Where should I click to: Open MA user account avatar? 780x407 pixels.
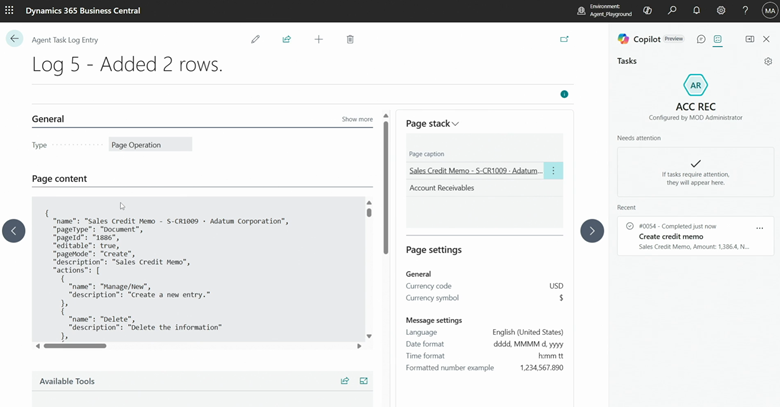770,10
